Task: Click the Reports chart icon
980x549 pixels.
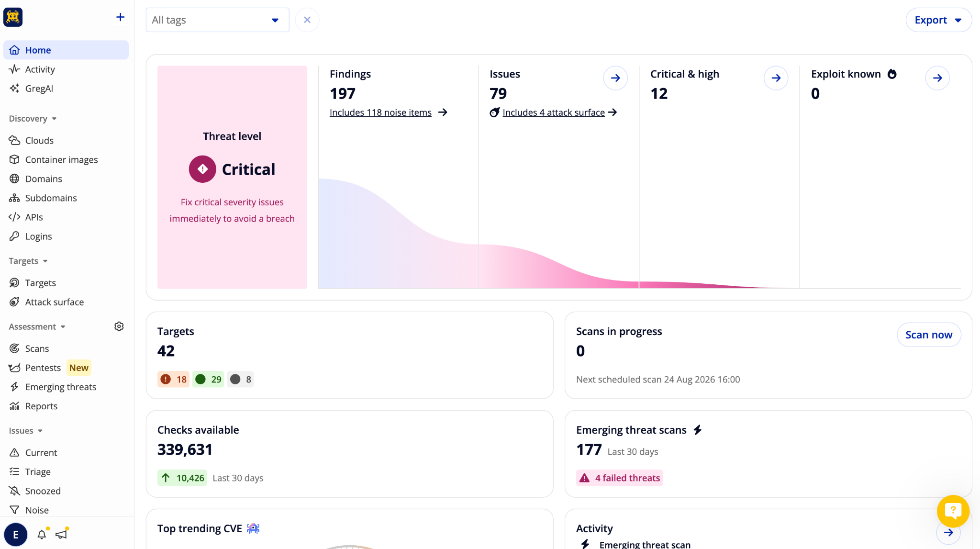Action: click(14, 406)
